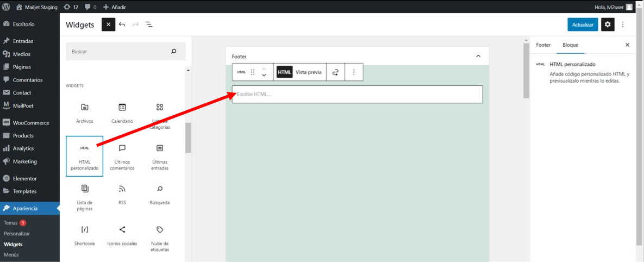Add the Calendario widget
644x262 pixels.
[x=122, y=114]
